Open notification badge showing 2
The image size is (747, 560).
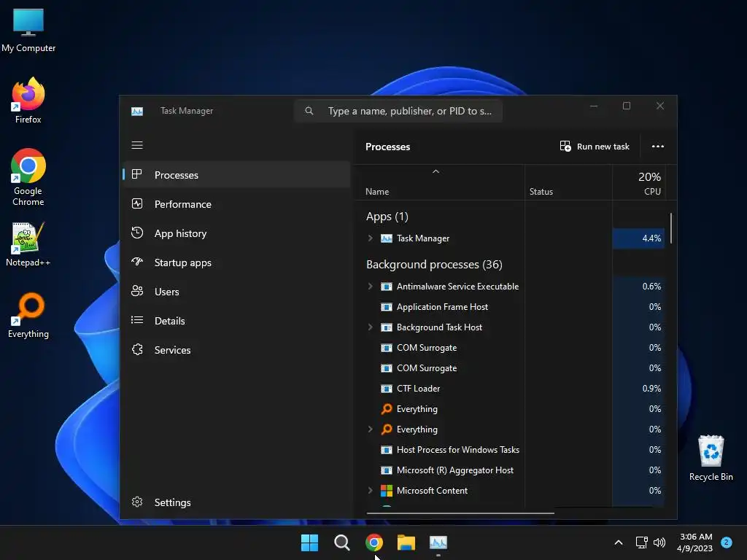click(727, 542)
